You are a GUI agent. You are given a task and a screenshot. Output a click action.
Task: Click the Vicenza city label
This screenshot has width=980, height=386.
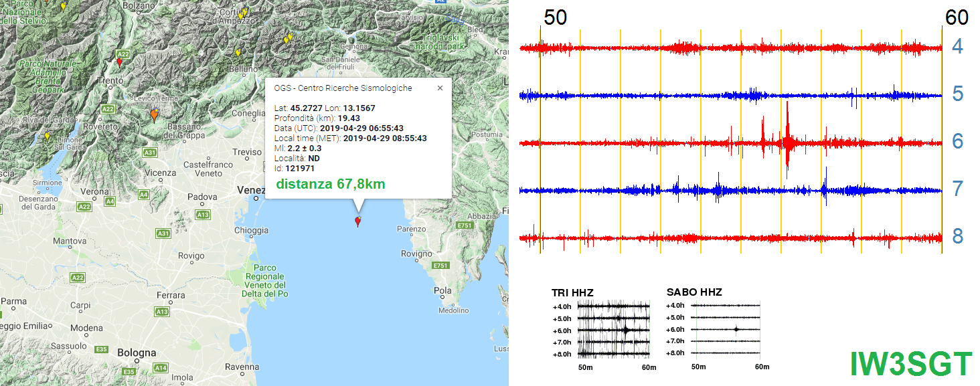(x=159, y=173)
